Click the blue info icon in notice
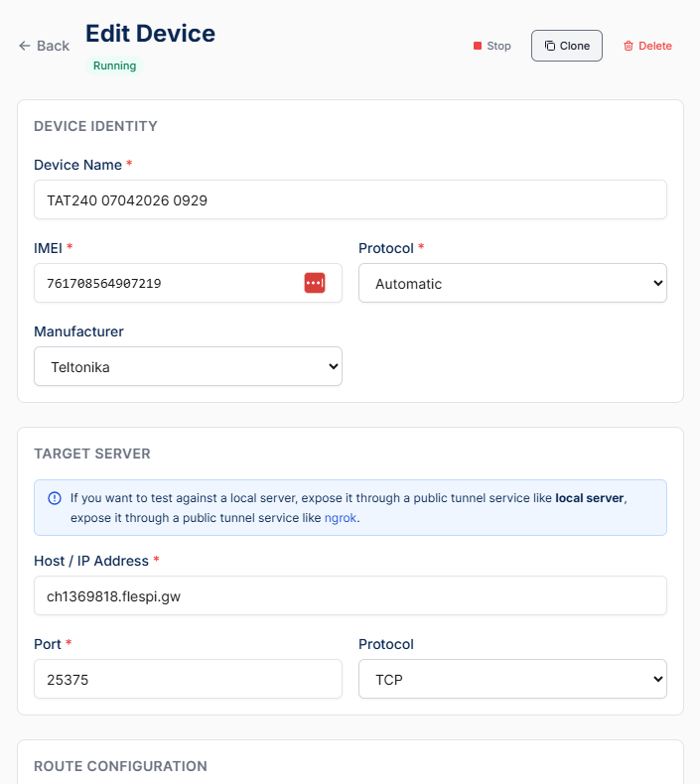This screenshot has height=784, width=700. 55,497
